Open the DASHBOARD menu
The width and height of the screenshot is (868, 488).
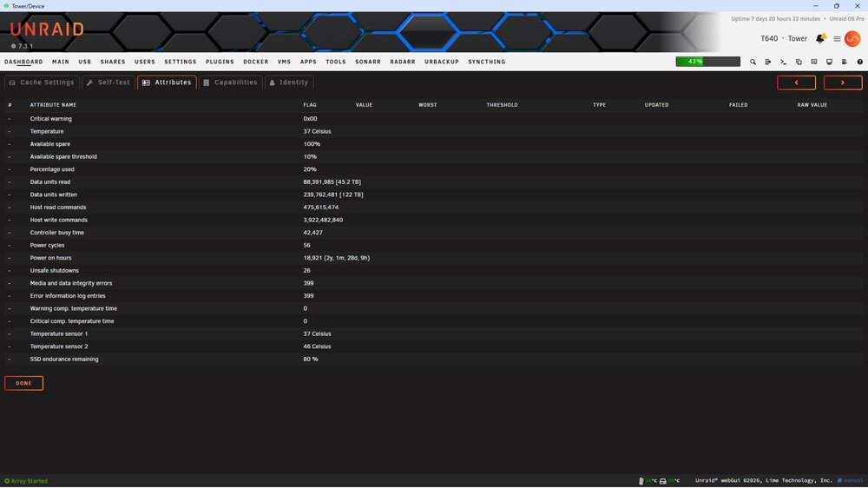(23, 62)
